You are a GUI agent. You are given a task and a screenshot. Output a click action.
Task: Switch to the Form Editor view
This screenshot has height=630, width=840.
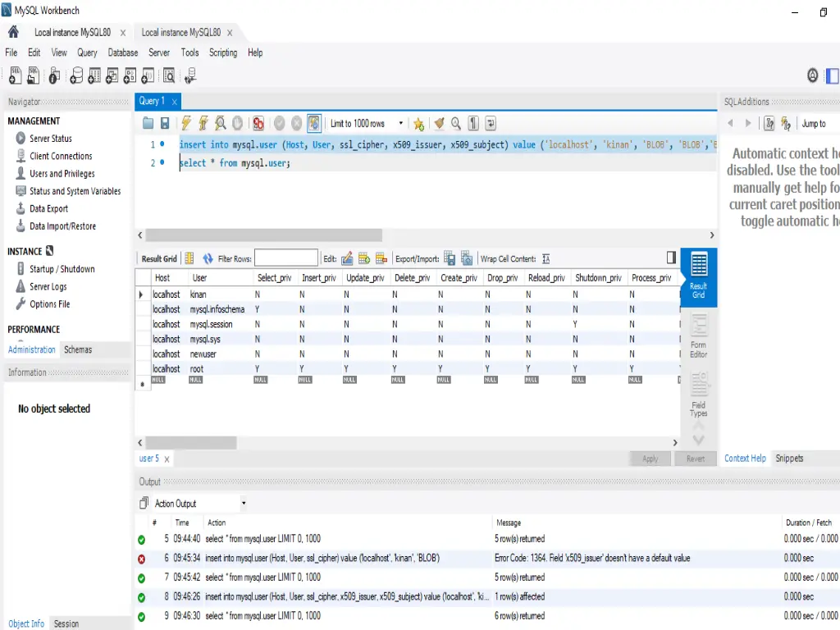pos(698,336)
